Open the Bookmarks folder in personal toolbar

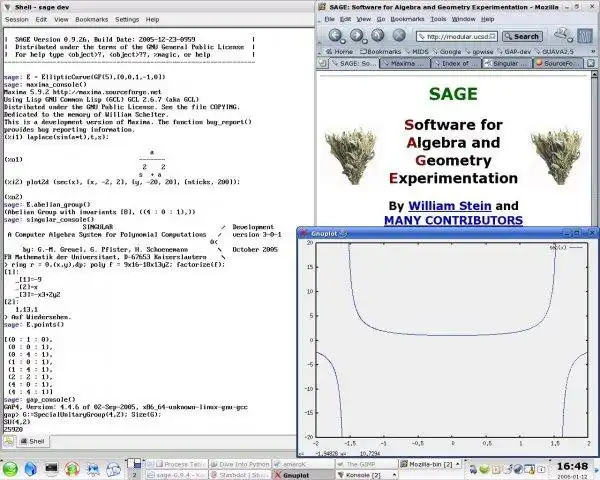tap(380, 51)
